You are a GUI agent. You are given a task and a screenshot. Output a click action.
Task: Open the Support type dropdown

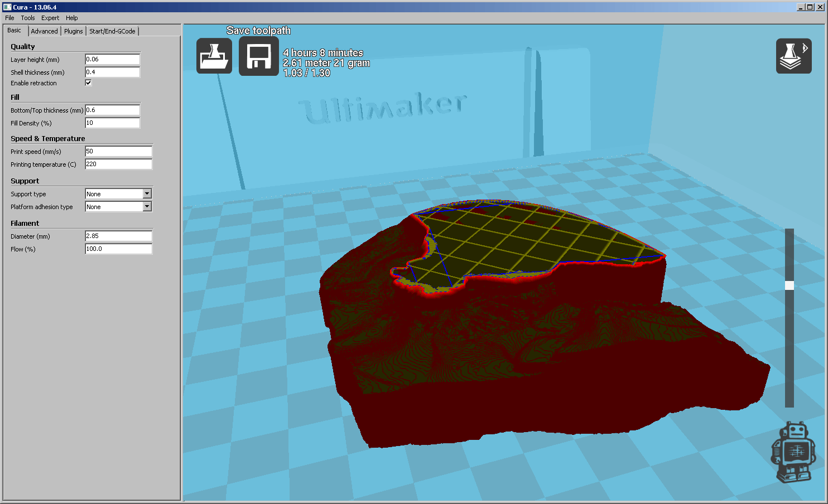(x=118, y=193)
